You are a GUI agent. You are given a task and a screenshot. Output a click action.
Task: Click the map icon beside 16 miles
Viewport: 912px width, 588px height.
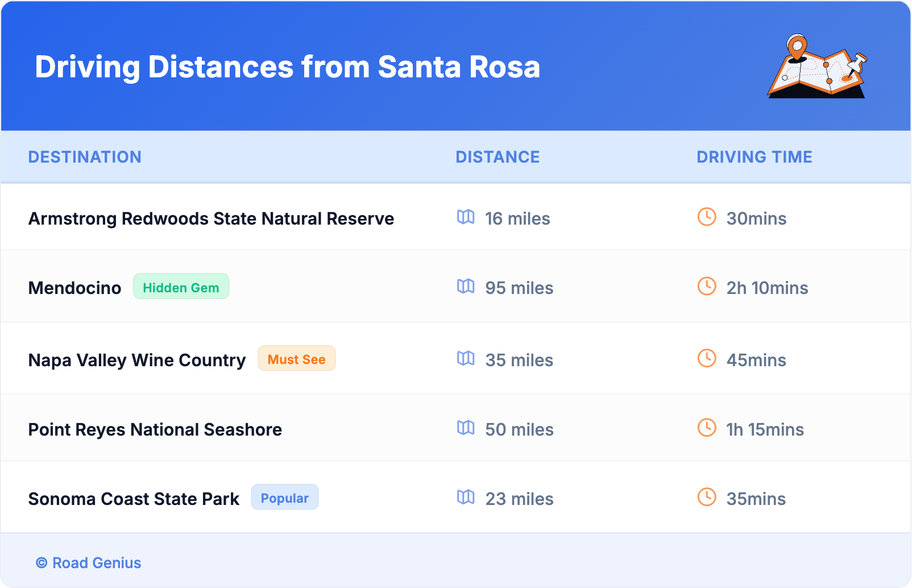466,217
